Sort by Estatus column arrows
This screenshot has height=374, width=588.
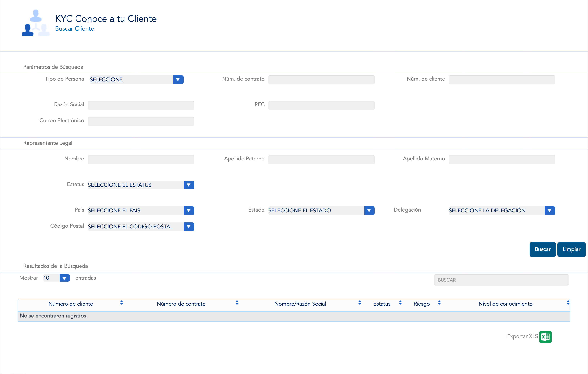click(x=400, y=303)
